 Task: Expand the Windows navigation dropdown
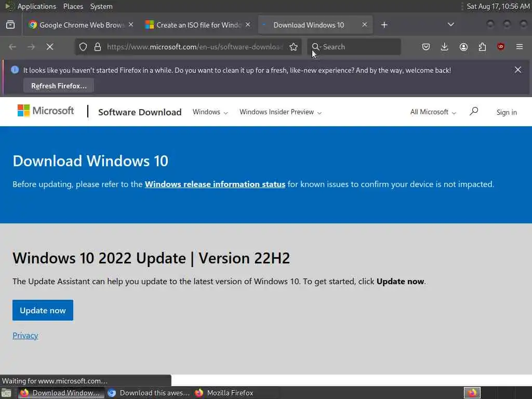pos(210,112)
